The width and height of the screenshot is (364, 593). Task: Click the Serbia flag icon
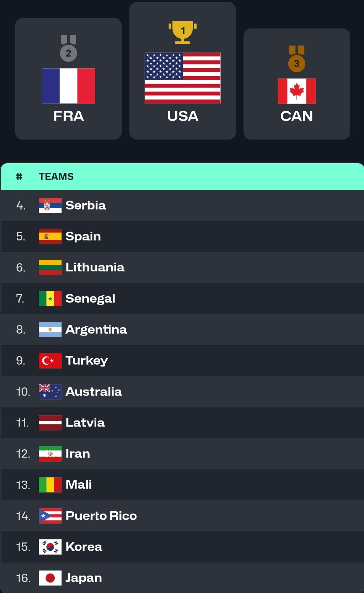50,205
